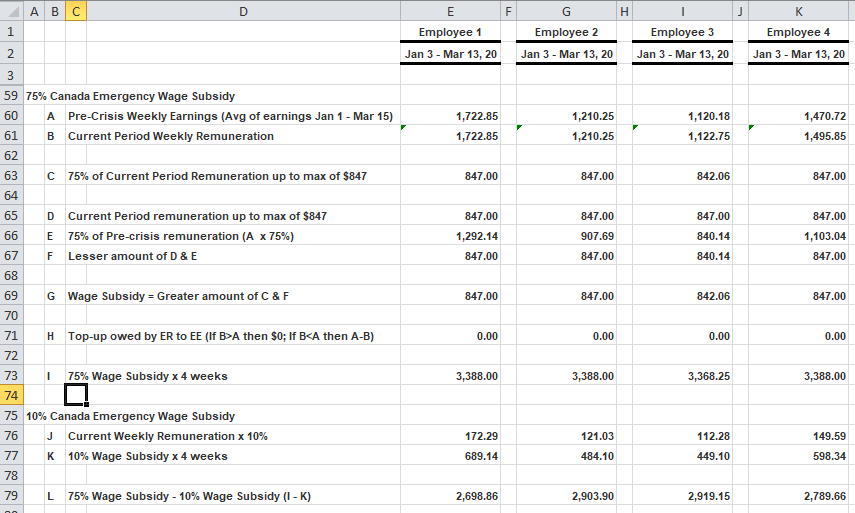Select '10% Canada Emergency Wage Subsidy' title cell
This screenshot has width=855, height=513.
point(130,416)
